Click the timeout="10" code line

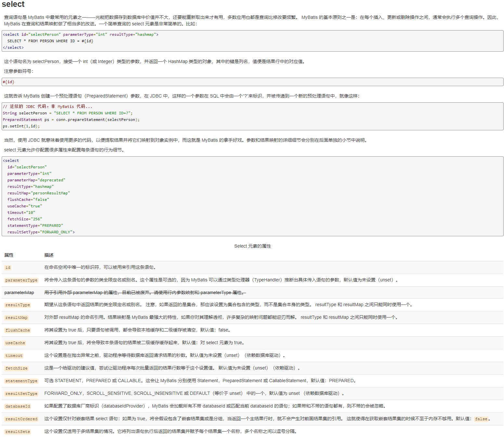point(21,213)
